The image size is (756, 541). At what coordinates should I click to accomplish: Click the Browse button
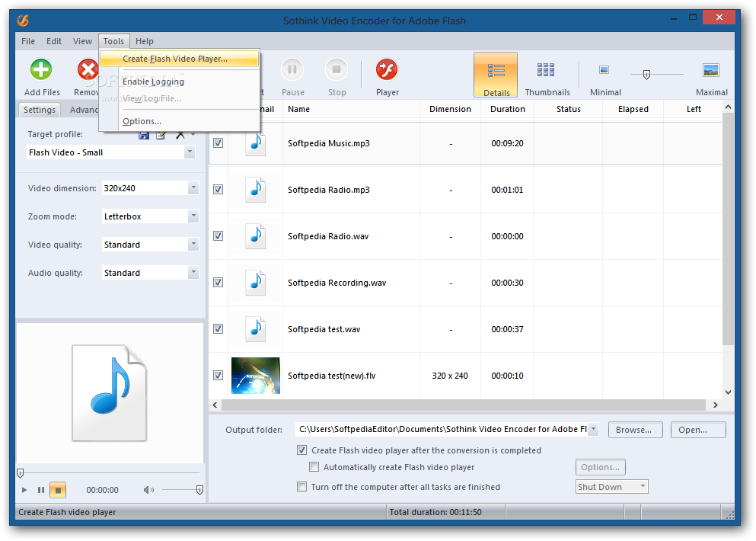tap(636, 430)
